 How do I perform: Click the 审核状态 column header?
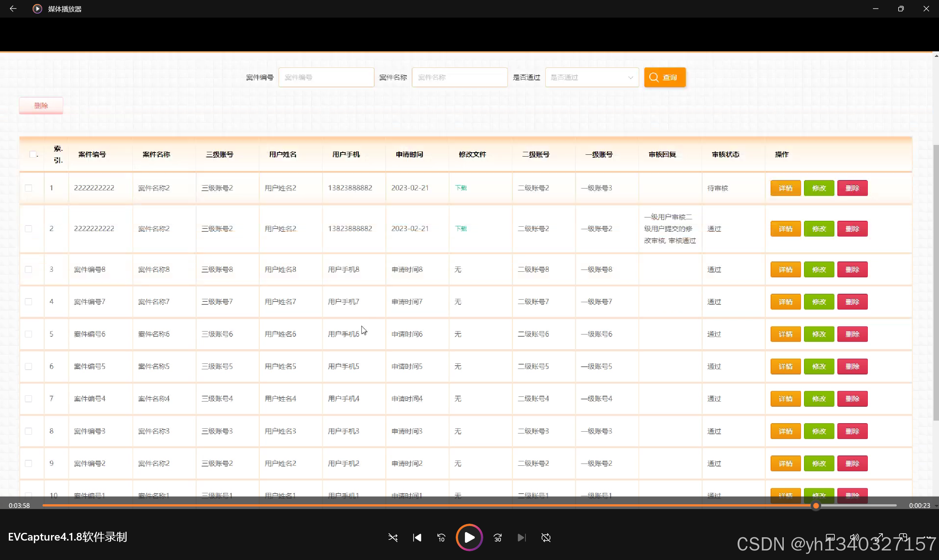[725, 154]
